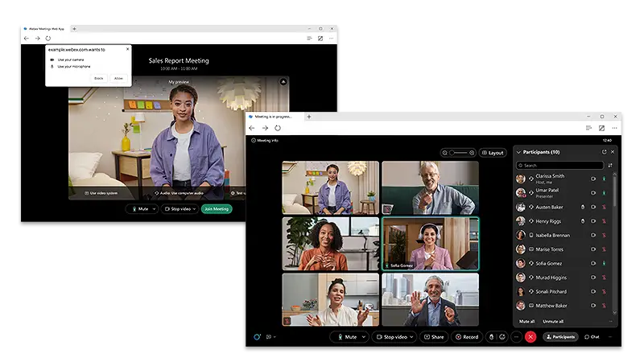Open new tab in Webex Meetings Web App window
Image resolution: width=644 pixels, height=362 pixels.
pyautogui.click(x=74, y=29)
